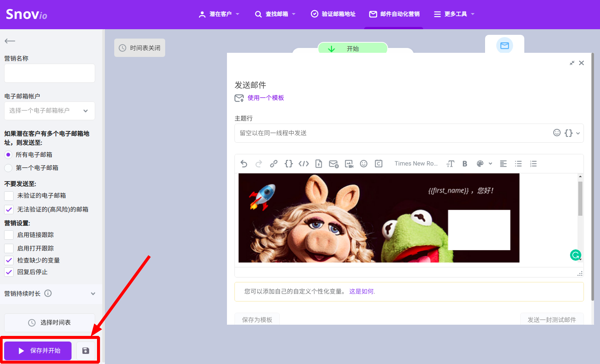Insert variable into subject line
This screenshot has height=364, width=600.
pyautogui.click(x=569, y=133)
